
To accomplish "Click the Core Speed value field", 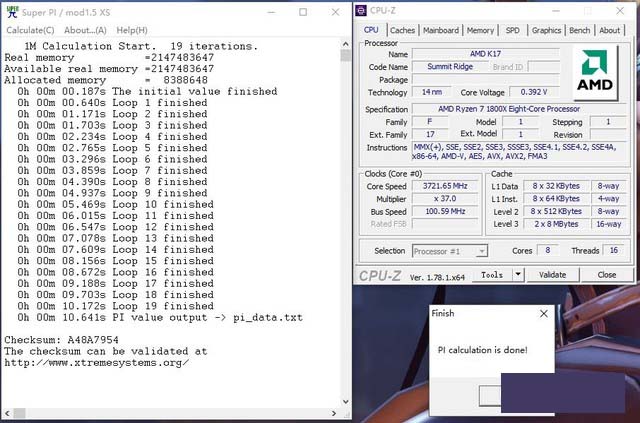I will click(x=448, y=187).
